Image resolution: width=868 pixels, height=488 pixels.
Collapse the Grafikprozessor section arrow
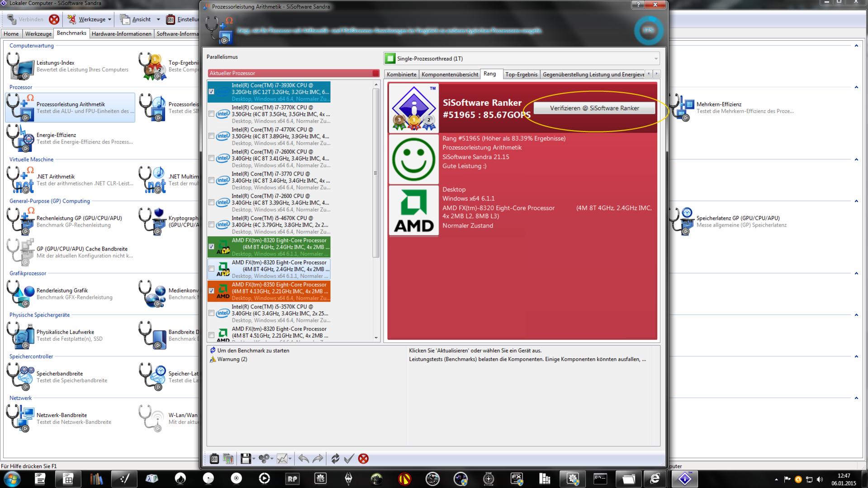(856, 274)
